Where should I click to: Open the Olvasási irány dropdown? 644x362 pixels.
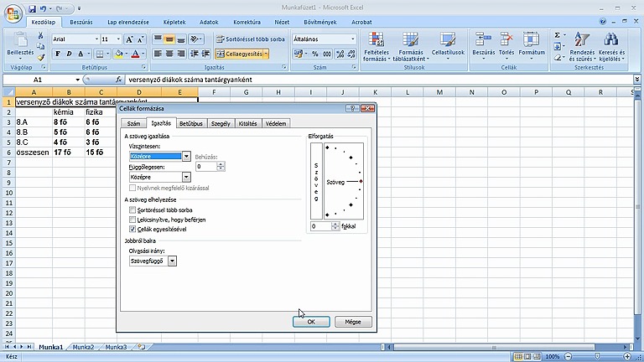click(x=173, y=261)
